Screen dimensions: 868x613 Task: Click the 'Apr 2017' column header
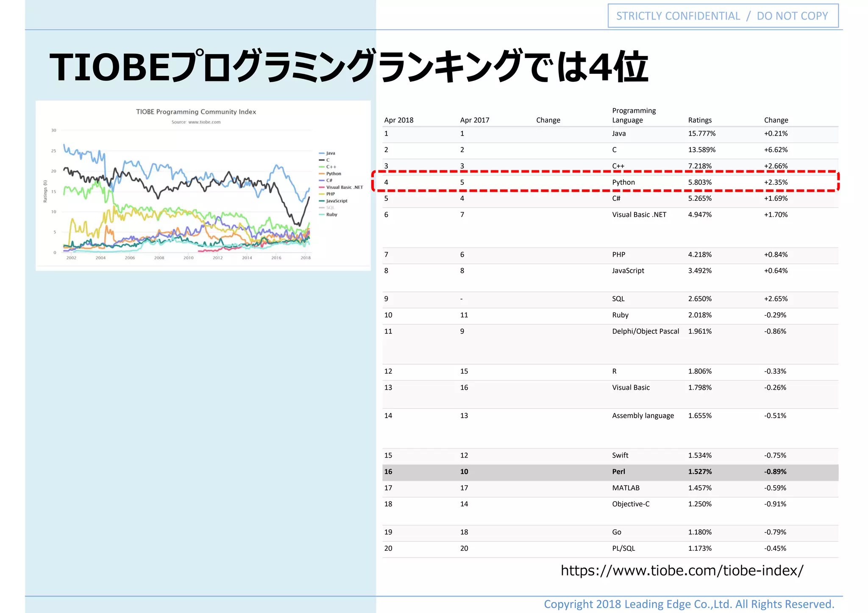click(475, 120)
